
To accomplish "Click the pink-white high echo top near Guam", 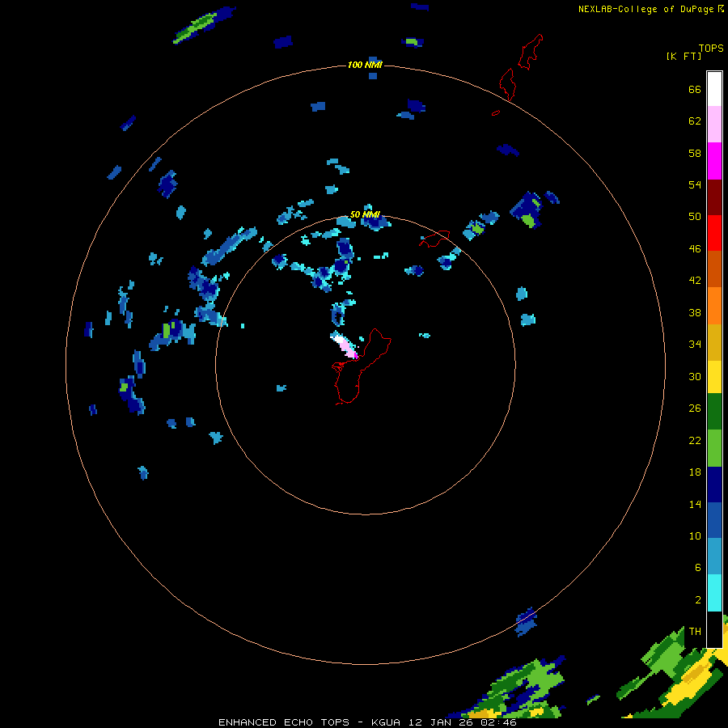I will (344, 345).
